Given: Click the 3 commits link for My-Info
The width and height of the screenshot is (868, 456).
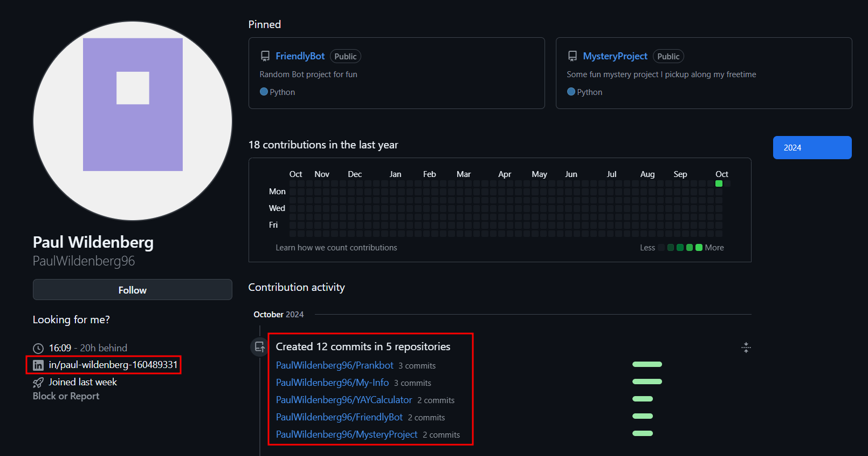Looking at the screenshot, I should click(412, 383).
